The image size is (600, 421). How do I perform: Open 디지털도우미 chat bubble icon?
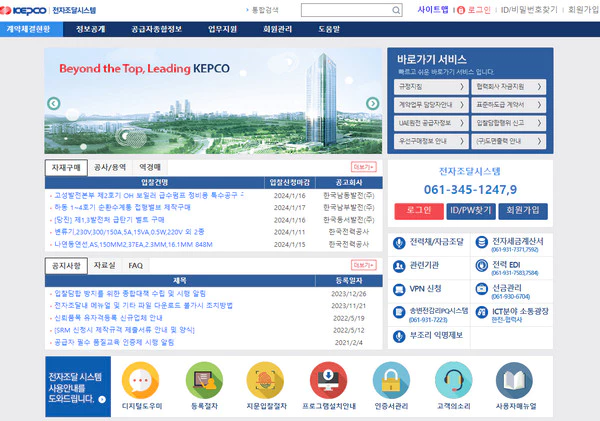(x=140, y=380)
